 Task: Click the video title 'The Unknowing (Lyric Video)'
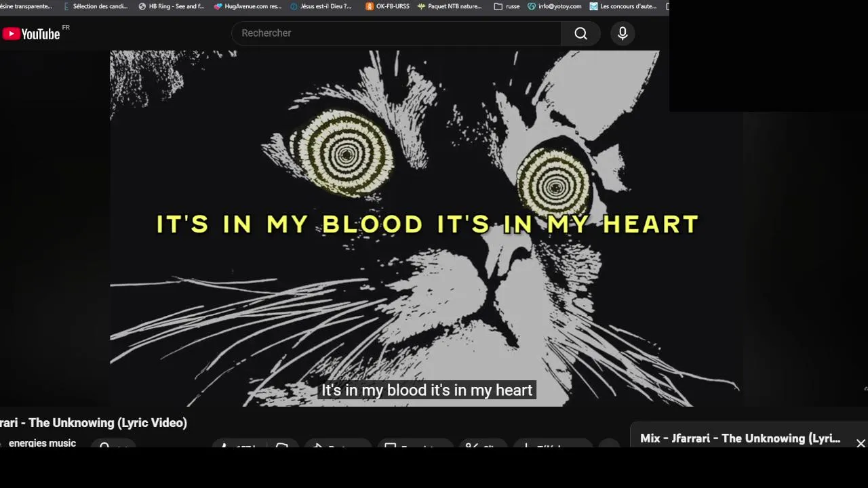(108, 423)
